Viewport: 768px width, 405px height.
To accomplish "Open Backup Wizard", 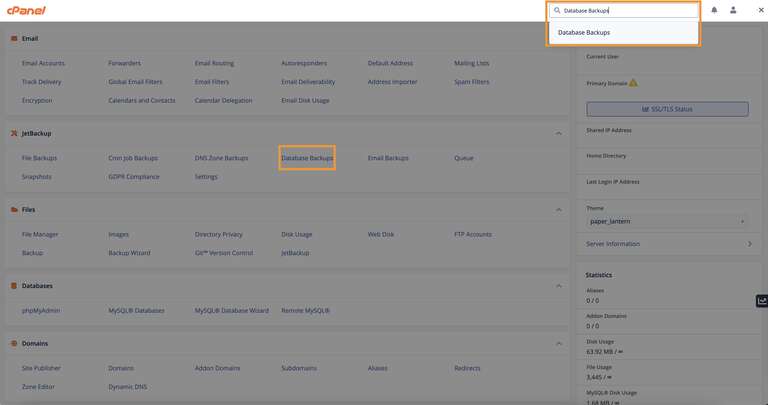I will tap(129, 253).
